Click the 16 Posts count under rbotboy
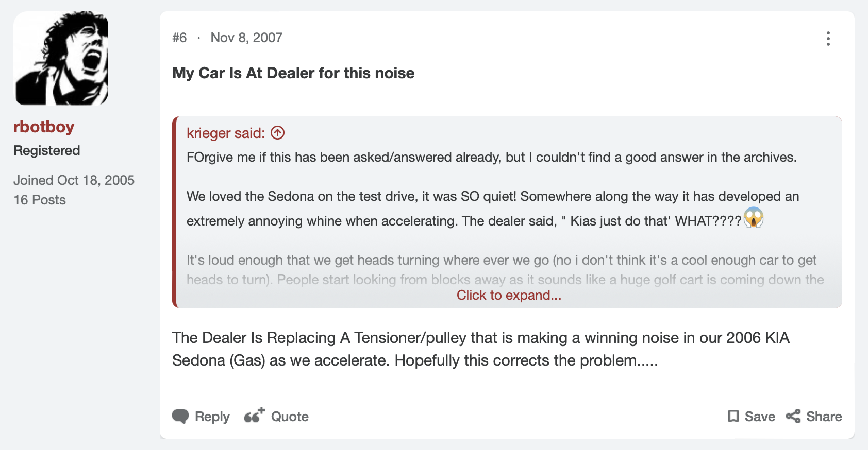Screen dimensions: 868x450 (40, 200)
